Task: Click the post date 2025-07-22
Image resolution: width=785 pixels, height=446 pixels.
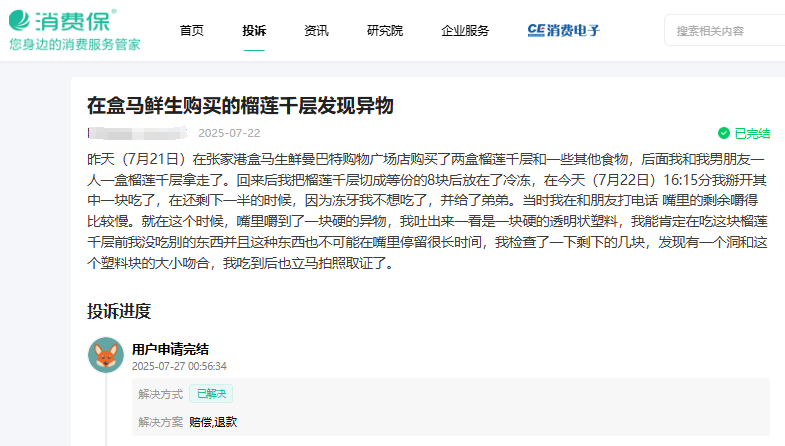Action: (229, 133)
